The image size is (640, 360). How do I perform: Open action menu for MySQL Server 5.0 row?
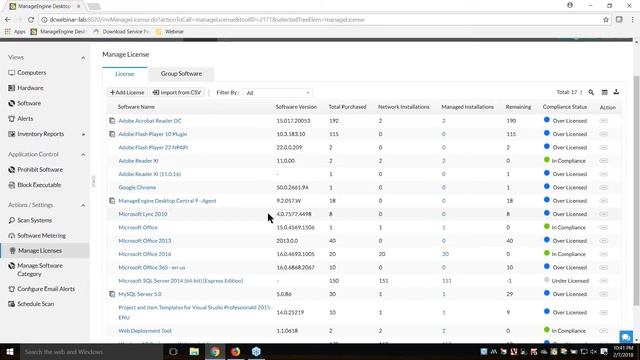[x=604, y=294]
